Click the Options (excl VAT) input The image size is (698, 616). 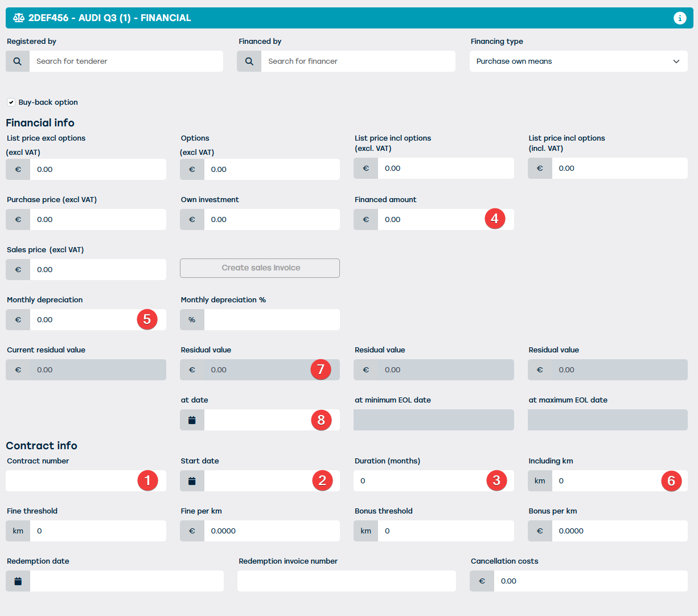272,170
